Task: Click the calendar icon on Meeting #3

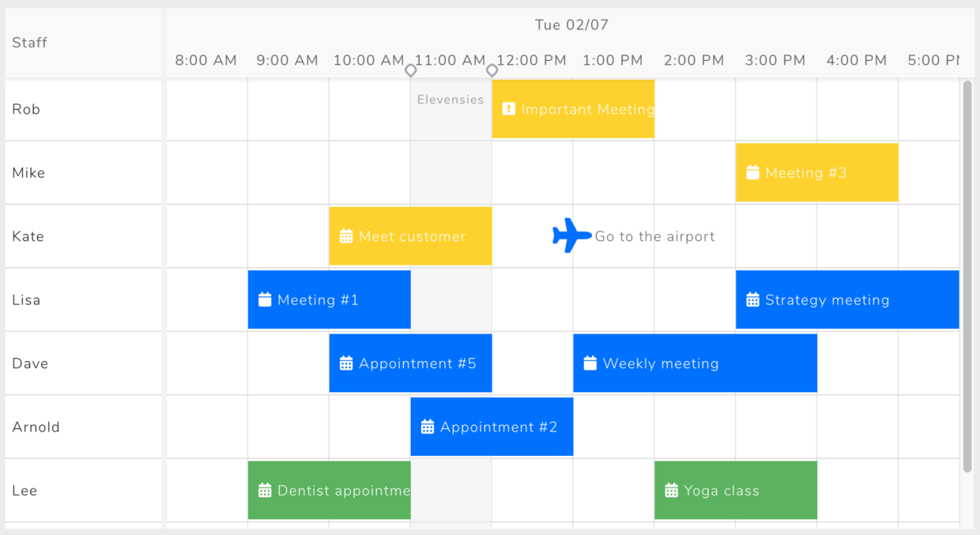Action: [x=752, y=172]
